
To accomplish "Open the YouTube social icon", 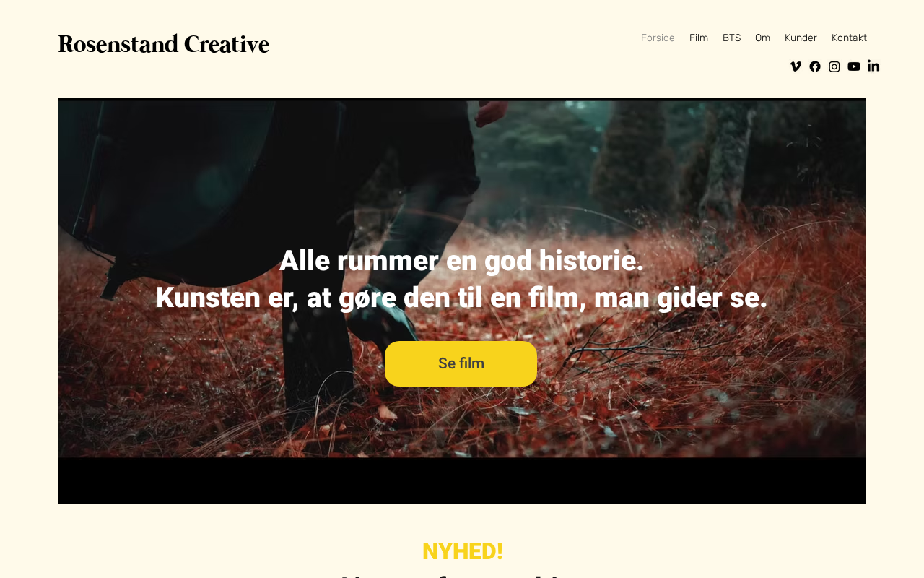I will tap(854, 66).
